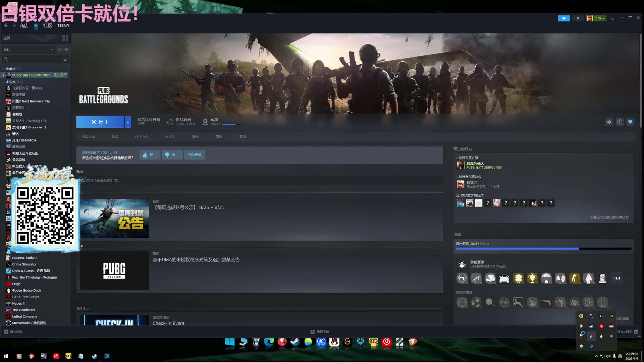Click 添加游戏 add game button

tap(13, 332)
